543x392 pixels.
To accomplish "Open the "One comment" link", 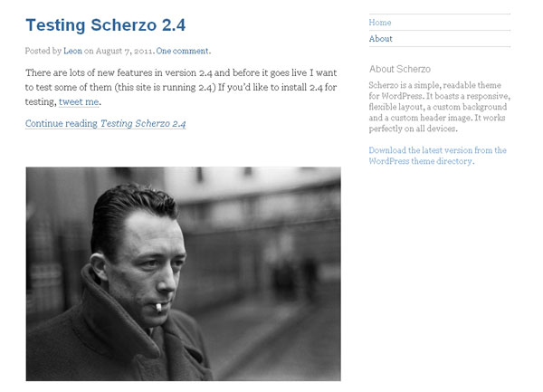I will [182, 52].
